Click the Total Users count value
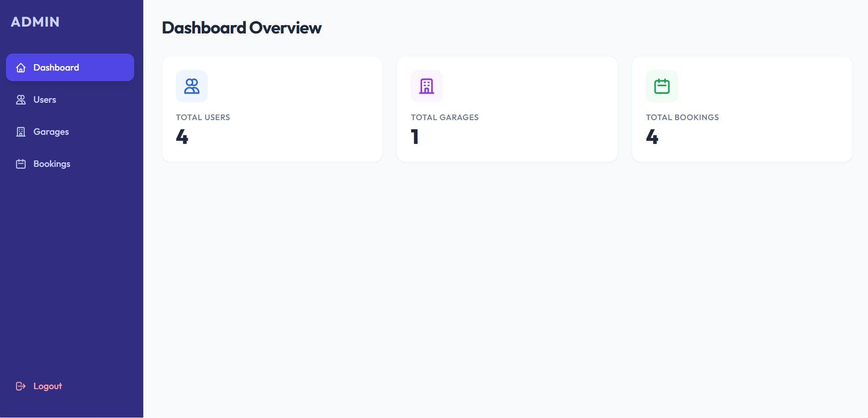Viewport: 868px width, 418px height. [x=182, y=137]
